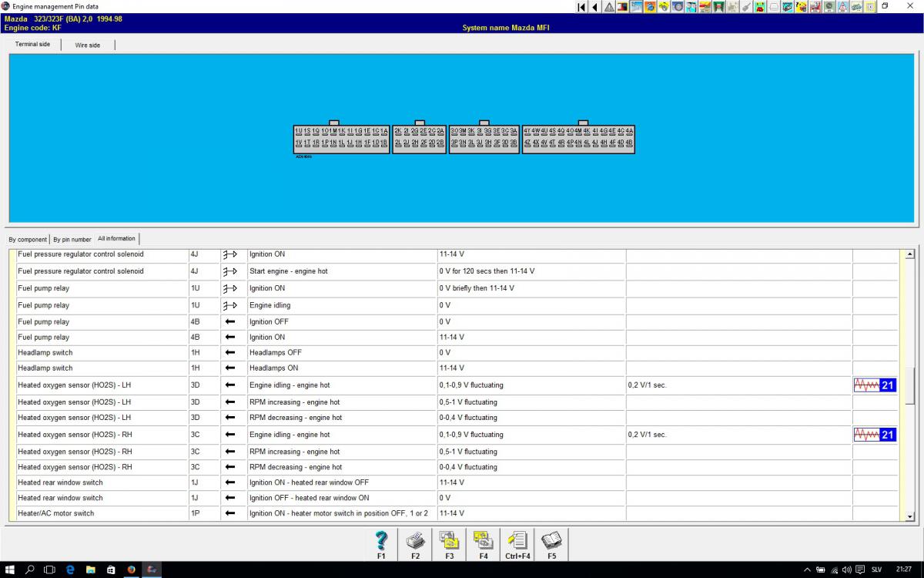Click the volume icon in the system tray

(846, 570)
